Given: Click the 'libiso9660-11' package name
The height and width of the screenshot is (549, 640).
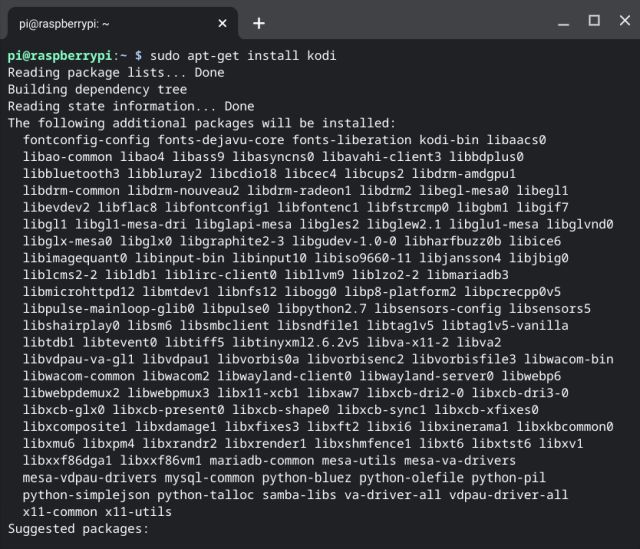Looking at the screenshot, I should (x=362, y=258).
